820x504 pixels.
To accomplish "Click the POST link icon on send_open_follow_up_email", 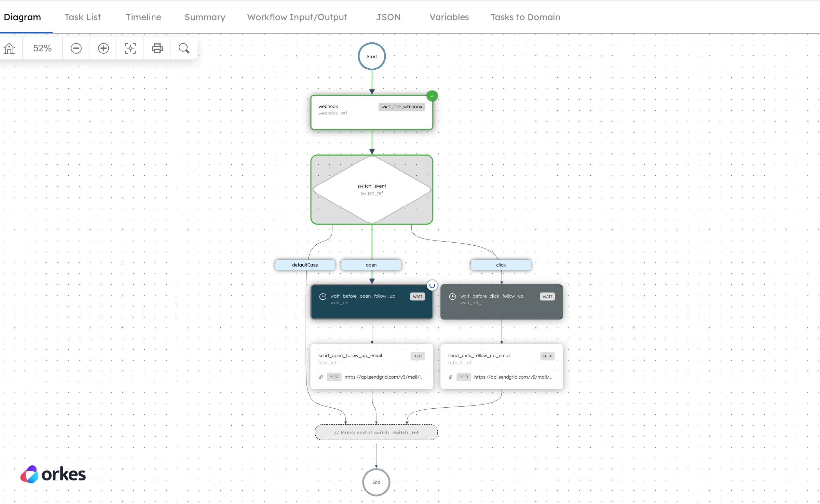I will 320,377.
